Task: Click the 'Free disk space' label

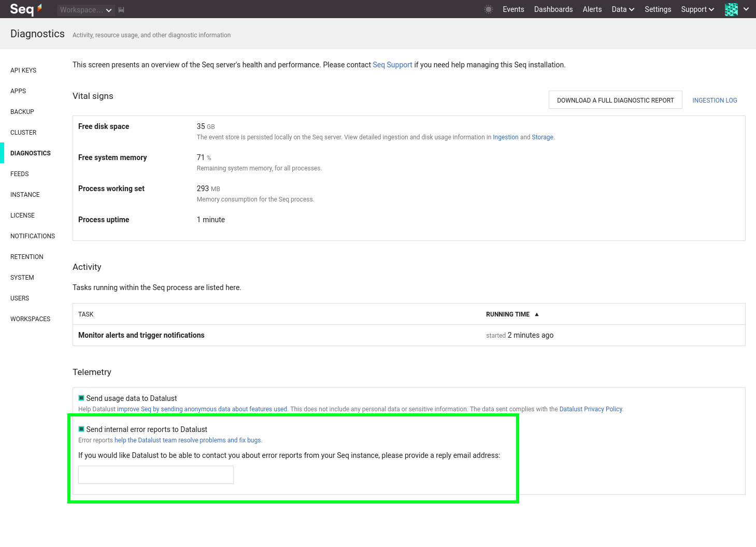Action: coord(104,126)
